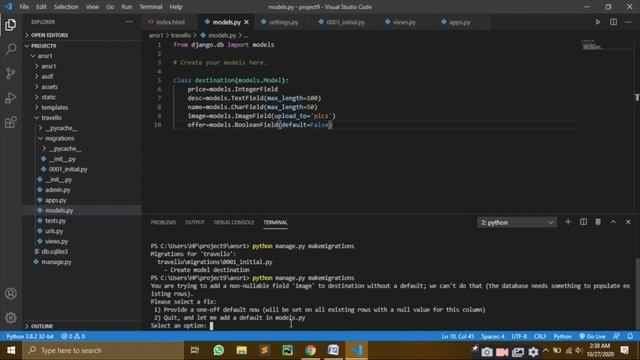Open Google Chrome from the taskbar
Screen dimensions: 640x360
310,351
